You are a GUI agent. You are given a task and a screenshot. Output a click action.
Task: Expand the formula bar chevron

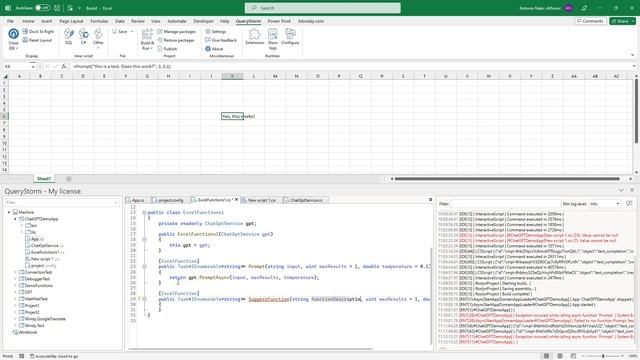click(x=634, y=66)
